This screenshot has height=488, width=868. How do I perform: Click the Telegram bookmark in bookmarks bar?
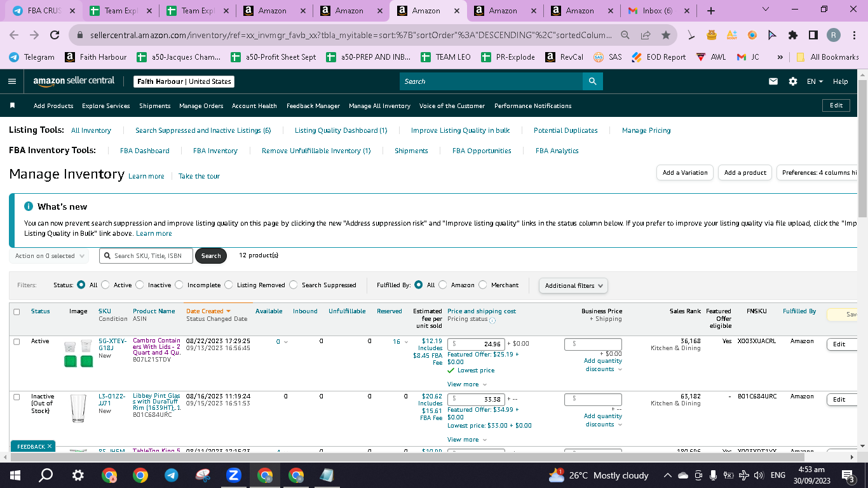click(32, 57)
